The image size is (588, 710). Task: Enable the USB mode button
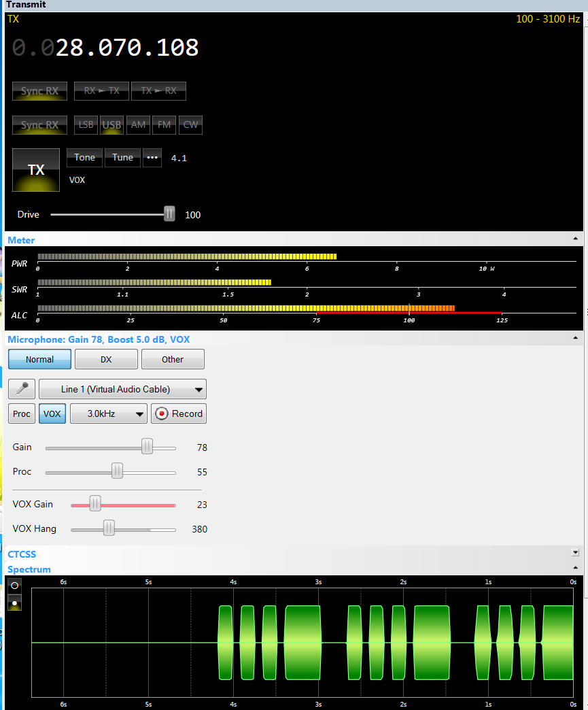[x=111, y=125]
